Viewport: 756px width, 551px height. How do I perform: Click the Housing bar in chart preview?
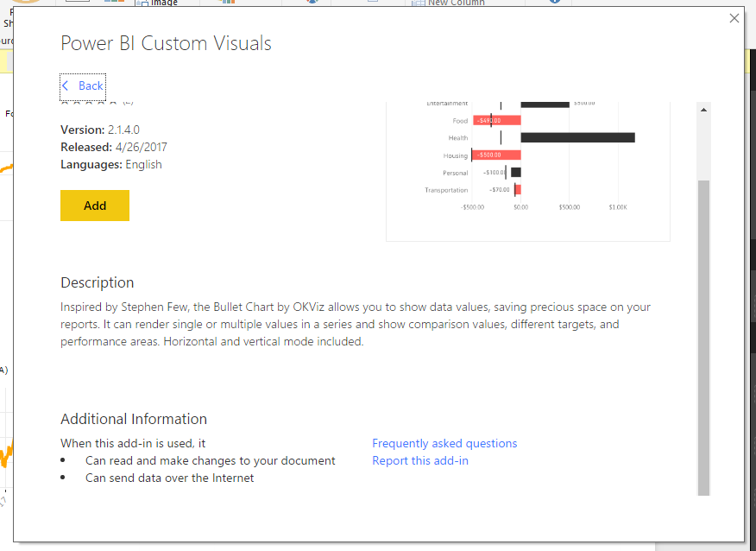[x=496, y=155]
